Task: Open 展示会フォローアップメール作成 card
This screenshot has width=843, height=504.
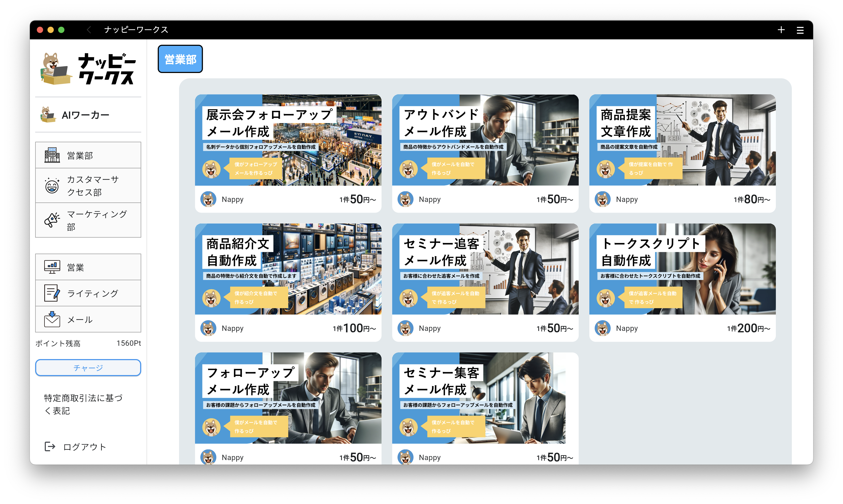Action: tap(288, 140)
